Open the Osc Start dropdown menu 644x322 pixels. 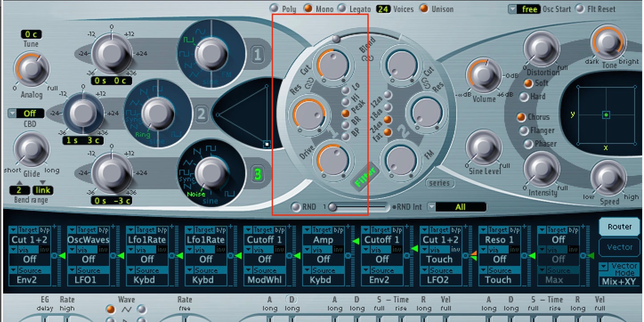pos(513,9)
